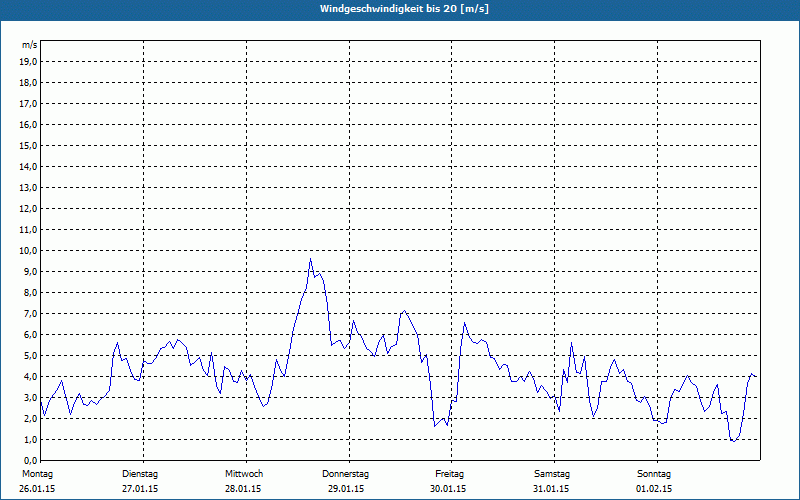This screenshot has height=500, width=800.
Task: Click the 'Mittwoch' day label
Action: [x=244, y=474]
